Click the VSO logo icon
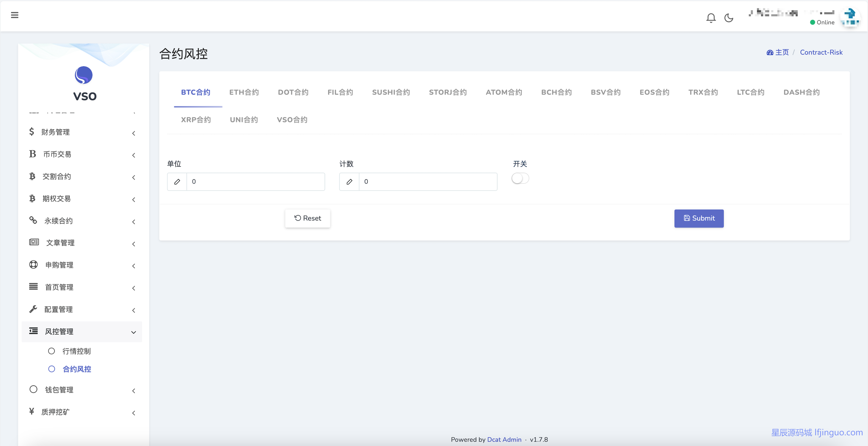 point(84,75)
